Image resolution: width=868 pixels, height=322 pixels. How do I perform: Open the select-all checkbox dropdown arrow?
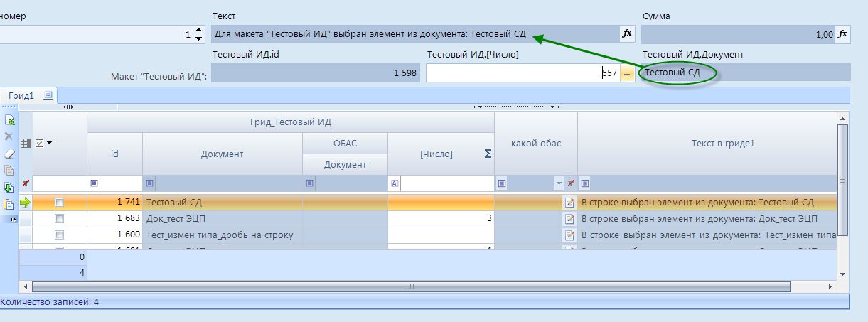coord(50,143)
